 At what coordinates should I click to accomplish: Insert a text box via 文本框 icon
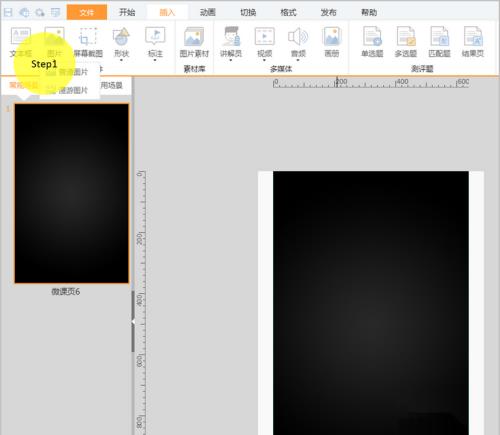pos(21,37)
